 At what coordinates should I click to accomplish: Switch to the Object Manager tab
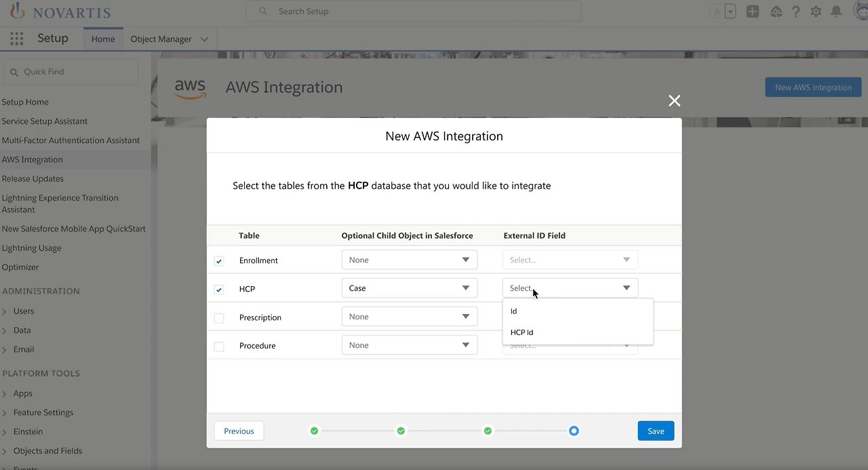click(x=161, y=39)
